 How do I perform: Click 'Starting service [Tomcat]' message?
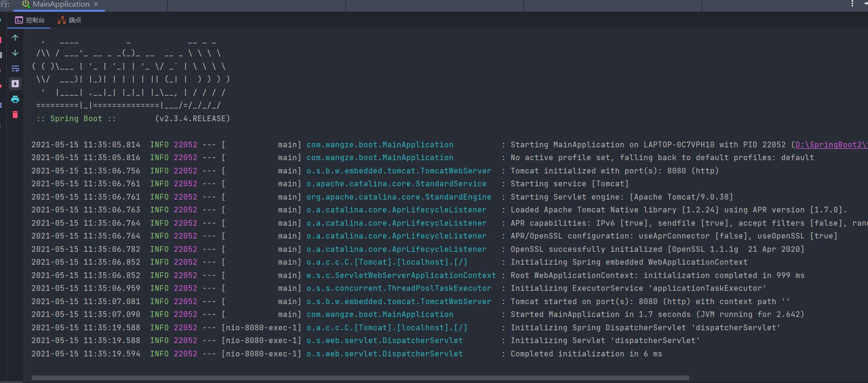(x=569, y=183)
